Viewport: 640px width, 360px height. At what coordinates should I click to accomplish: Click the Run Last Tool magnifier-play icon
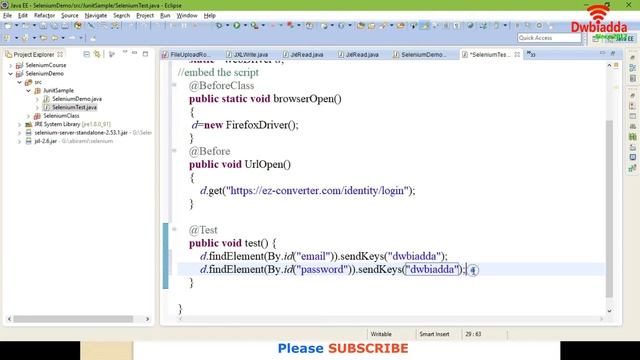(x=254, y=25)
